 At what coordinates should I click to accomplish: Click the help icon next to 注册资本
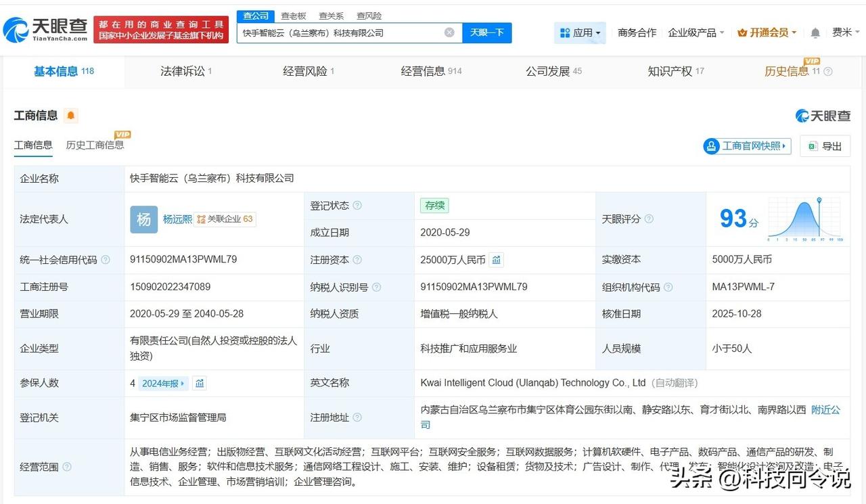[x=357, y=260]
